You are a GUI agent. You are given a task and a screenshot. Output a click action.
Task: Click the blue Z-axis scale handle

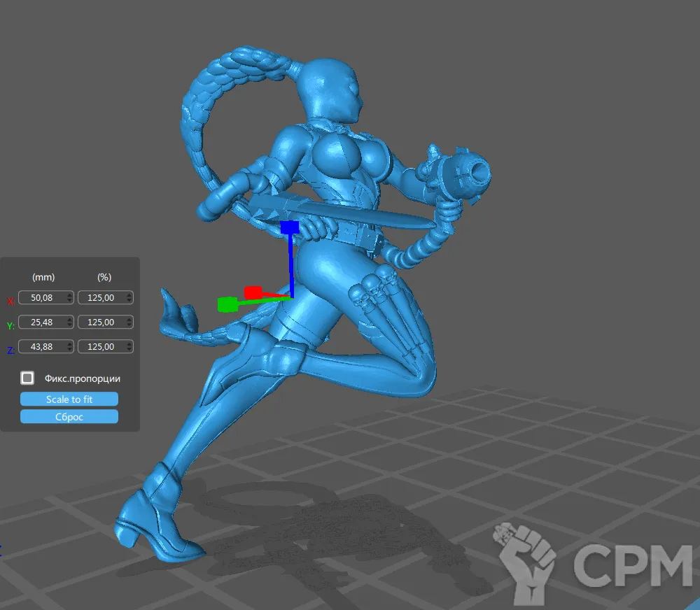(x=289, y=227)
